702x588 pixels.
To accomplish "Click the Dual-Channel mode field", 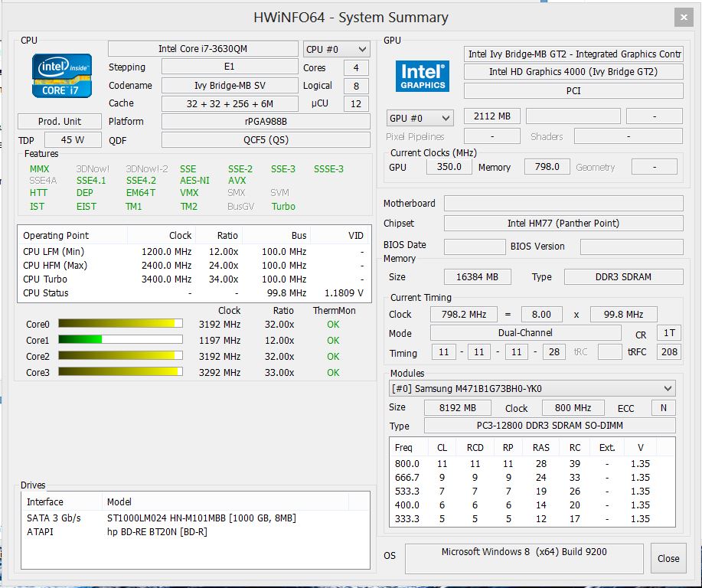I will pyautogui.click(x=526, y=333).
